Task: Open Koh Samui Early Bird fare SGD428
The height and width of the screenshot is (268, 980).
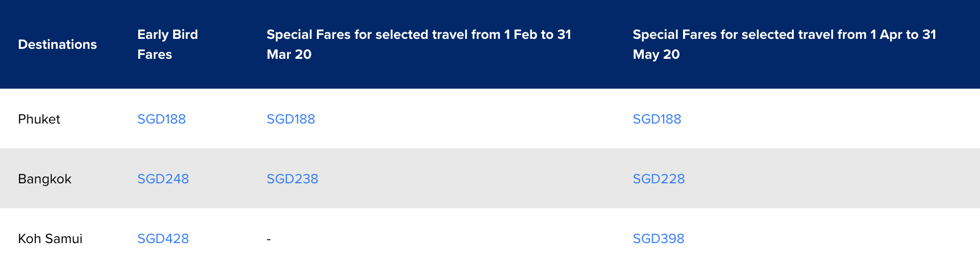Action: [163, 239]
